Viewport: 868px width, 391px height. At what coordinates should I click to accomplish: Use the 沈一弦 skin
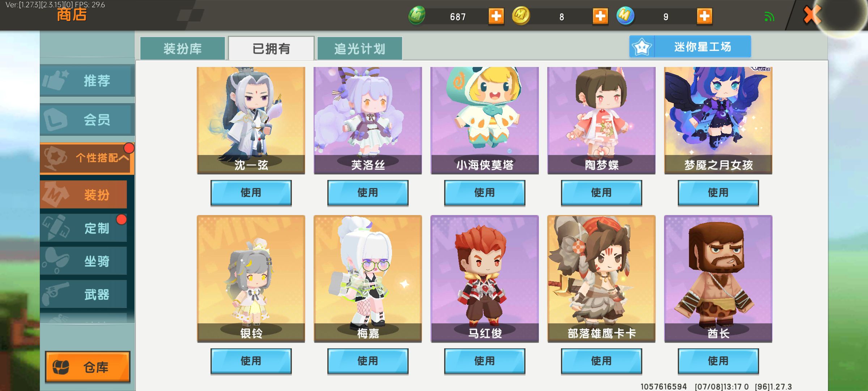click(x=251, y=193)
